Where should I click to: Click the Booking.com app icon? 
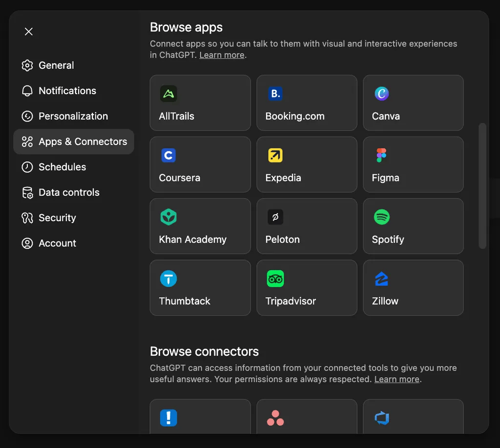pos(275,94)
